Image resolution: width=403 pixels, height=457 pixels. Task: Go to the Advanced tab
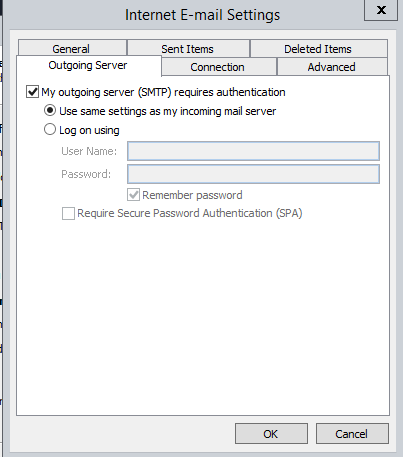click(332, 67)
